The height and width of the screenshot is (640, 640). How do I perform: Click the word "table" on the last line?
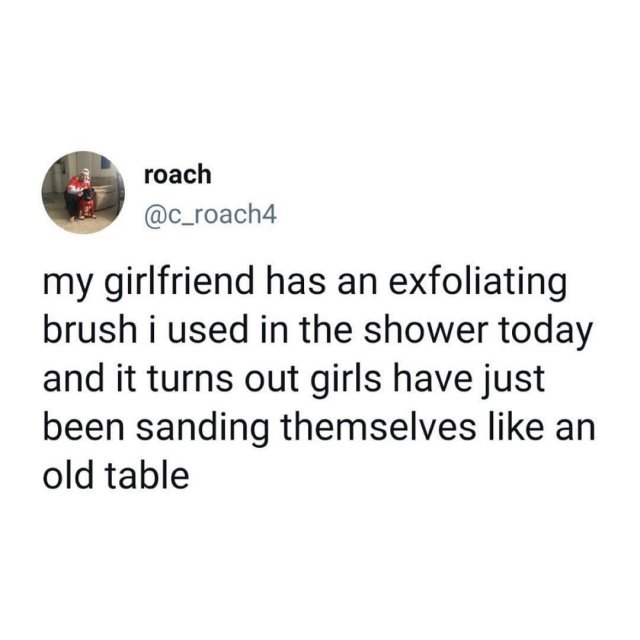pyautogui.click(x=147, y=474)
